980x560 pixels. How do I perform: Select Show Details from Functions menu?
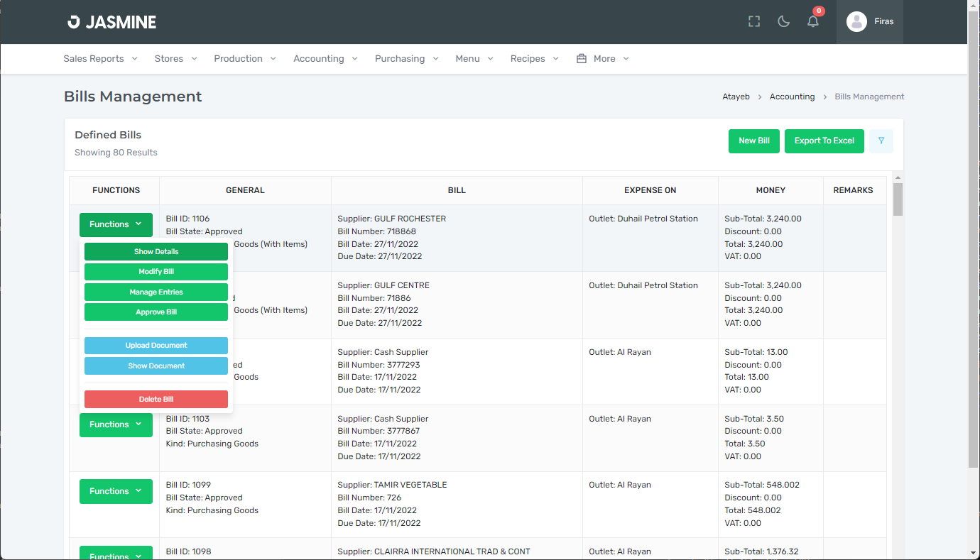click(156, 252)
